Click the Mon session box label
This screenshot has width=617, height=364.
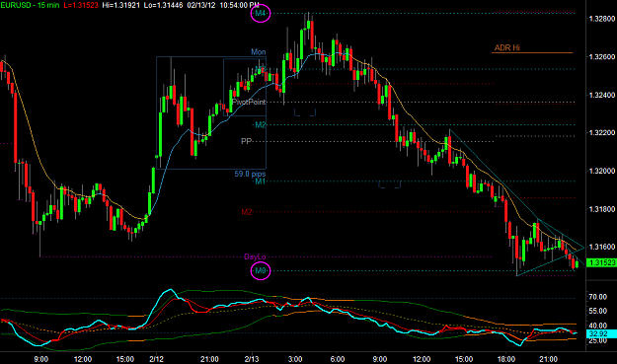259,52
